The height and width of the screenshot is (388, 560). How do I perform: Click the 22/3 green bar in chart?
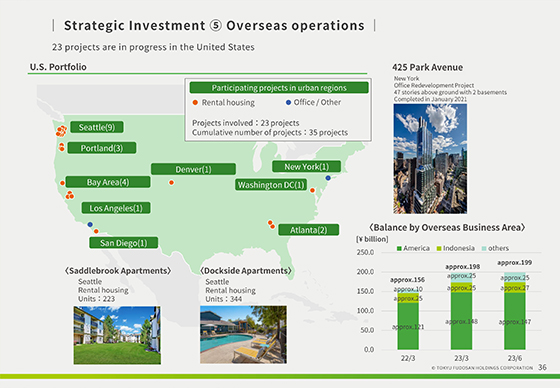coord(408,326)
